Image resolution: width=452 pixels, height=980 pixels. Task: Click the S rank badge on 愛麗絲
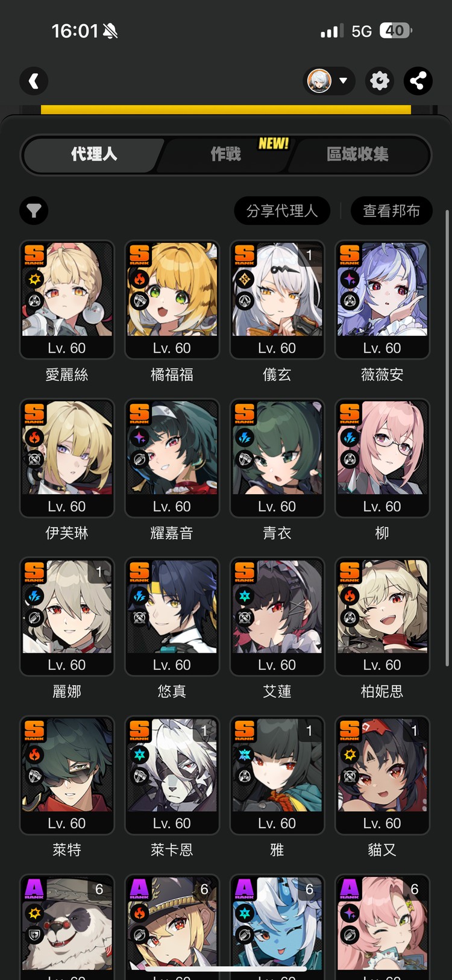click(x=34, y=256)
